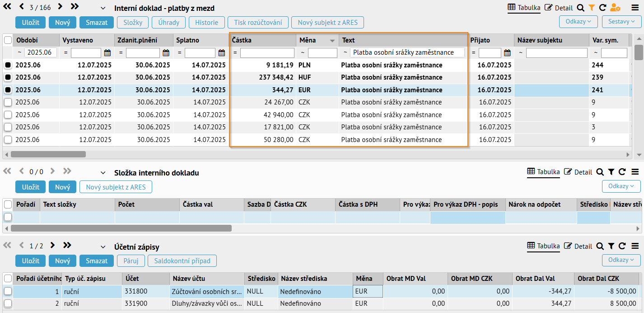Open calendar picker for Vystaveno filter
Image resolution: width=644 pixels, height=313 pixels.
coord(107,53)
